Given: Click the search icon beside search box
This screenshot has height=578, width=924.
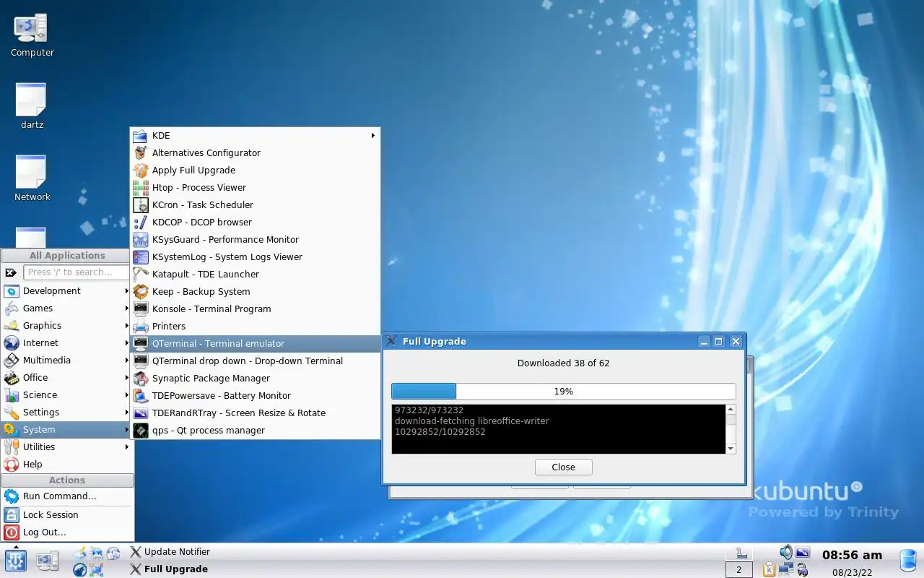Looking at the screenshot, I should click(x=11, y=272).
